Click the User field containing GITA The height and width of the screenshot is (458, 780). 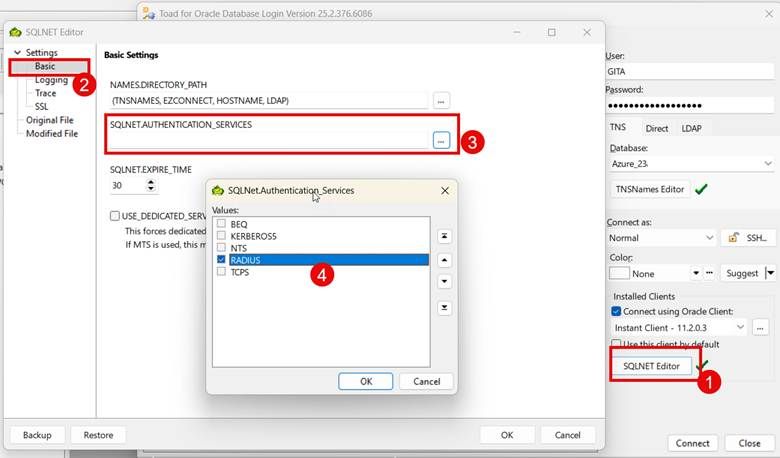coord(689,72)
